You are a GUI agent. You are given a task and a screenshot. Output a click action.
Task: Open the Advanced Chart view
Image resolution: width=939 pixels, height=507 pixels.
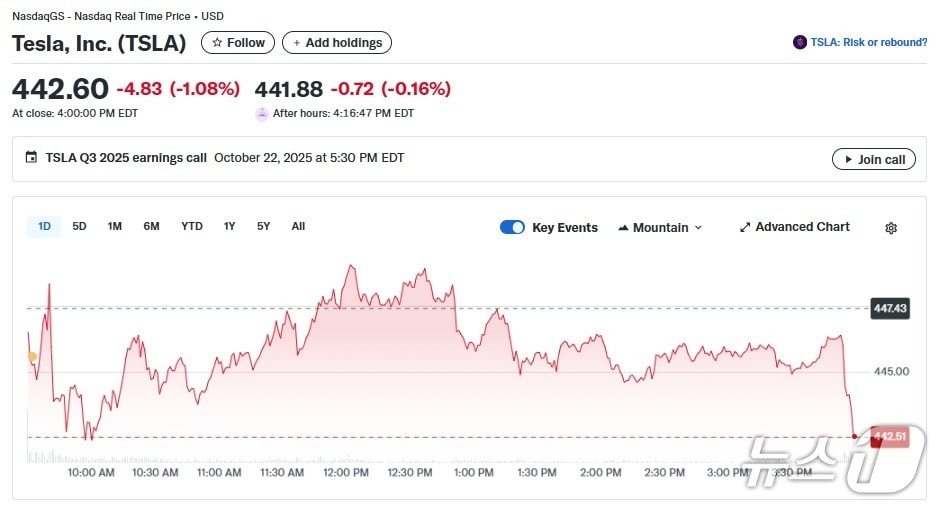[x=794, y=228]
